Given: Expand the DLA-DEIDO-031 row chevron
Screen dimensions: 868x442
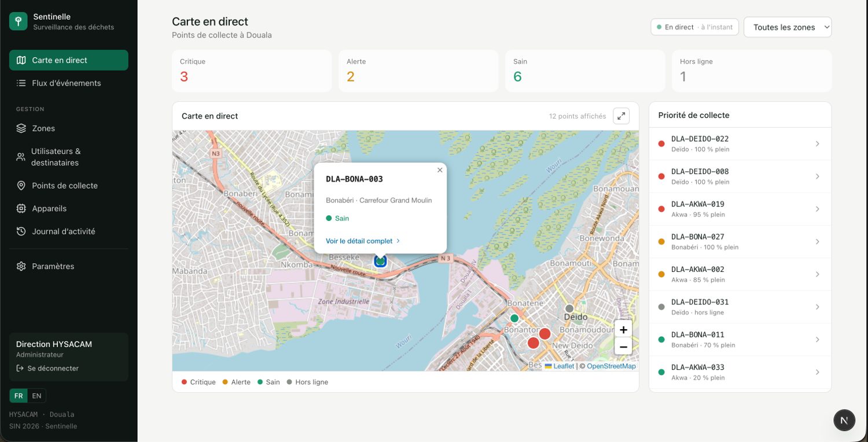Looking at the screenshot, I should (x=817, y=307).
